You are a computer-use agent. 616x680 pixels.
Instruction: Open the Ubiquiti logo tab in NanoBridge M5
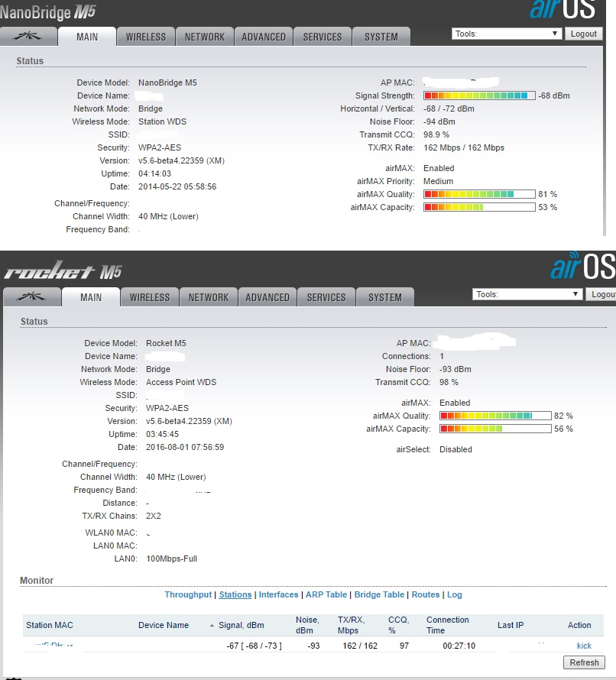28,37
